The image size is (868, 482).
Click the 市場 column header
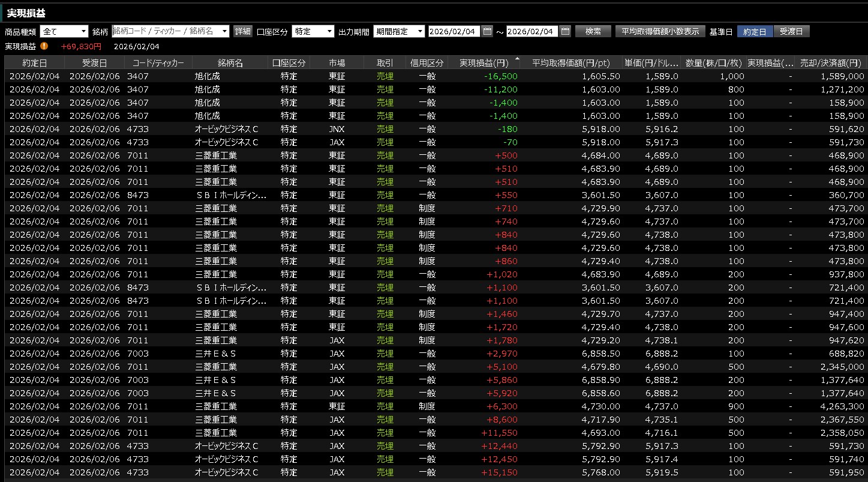337,63
